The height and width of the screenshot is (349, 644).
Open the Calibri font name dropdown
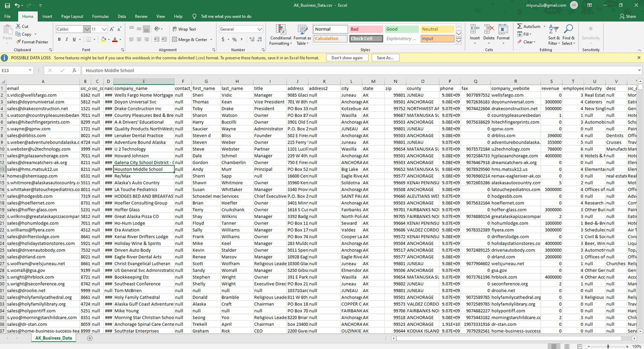click(87, 29)
